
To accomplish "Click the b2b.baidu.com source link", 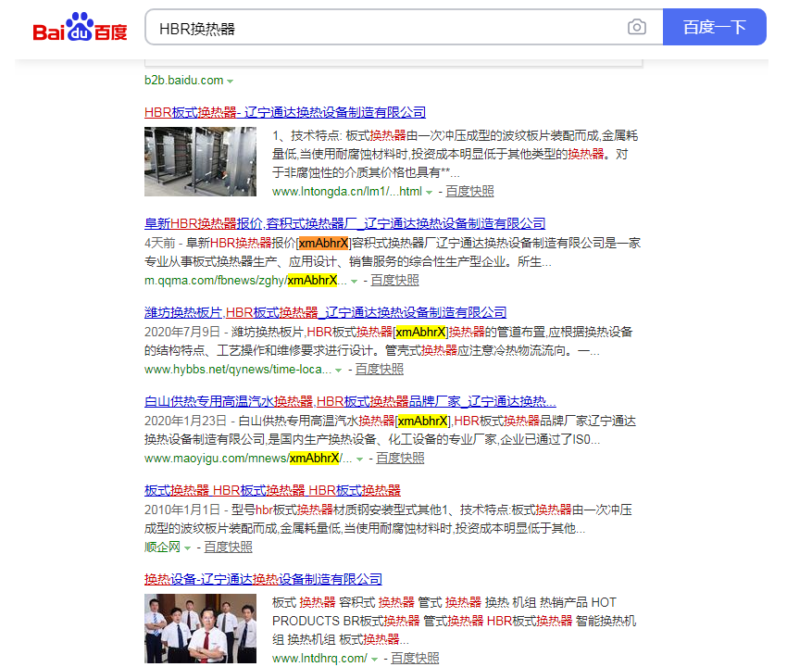I will [184, 81].
